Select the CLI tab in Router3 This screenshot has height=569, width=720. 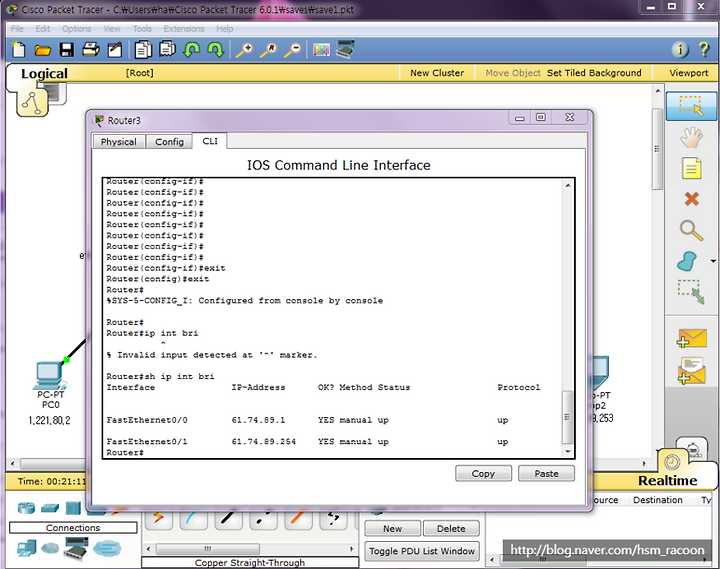point(210,141)
